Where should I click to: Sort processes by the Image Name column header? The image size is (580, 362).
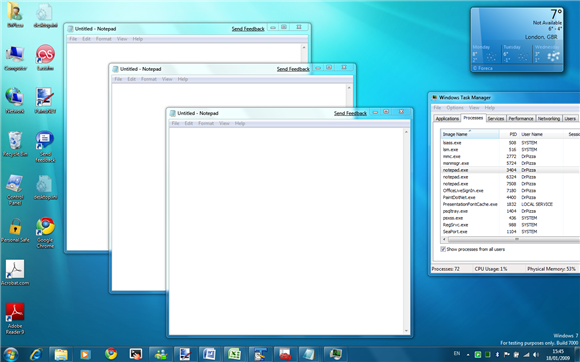[470, 134]
